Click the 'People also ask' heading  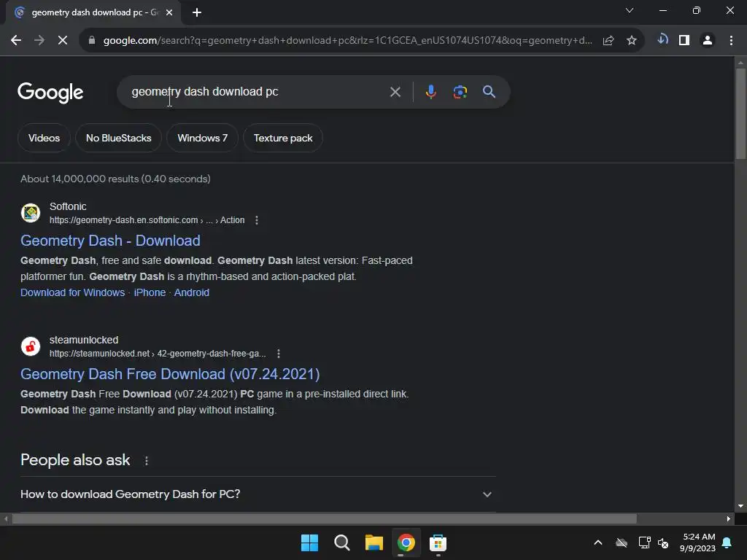(75, 461)
